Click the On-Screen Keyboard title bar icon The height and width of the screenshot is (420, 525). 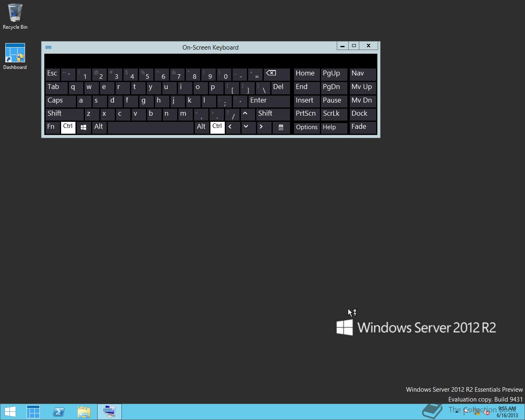48,47
